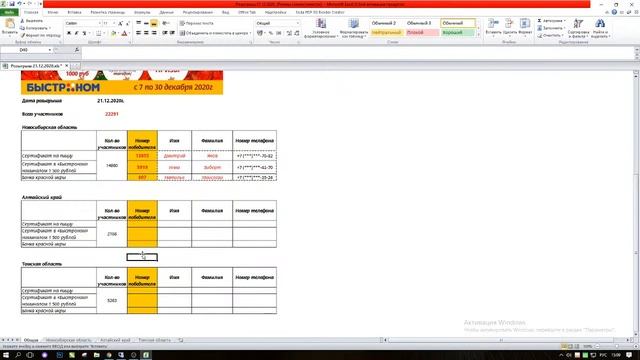Image resolution: width=640 pixels, height=360 pixels.
Task: Click the Windows Start button
Action: [6, 355]
